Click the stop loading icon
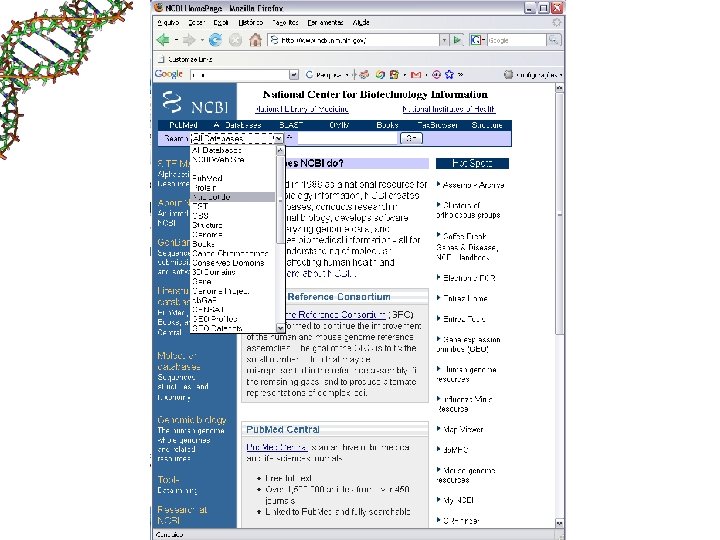 click(236, 40)
